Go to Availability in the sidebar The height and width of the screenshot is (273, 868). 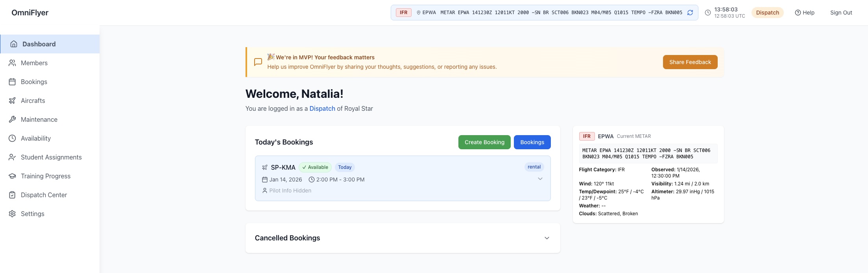coord(35,138)
